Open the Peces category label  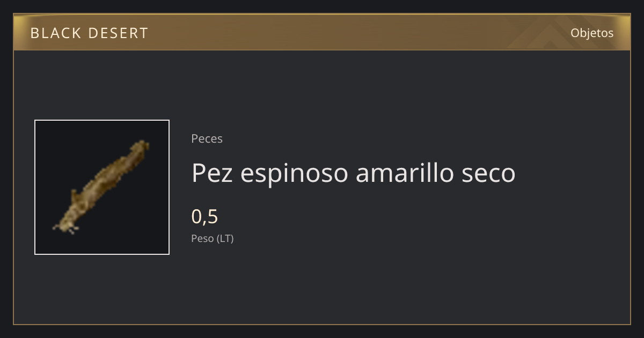[x=207, y=138]
